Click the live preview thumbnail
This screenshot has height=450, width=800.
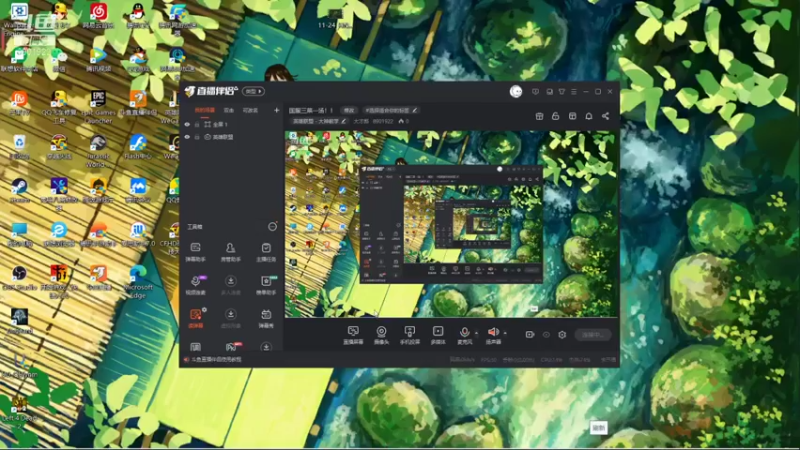tap(451, 224)
